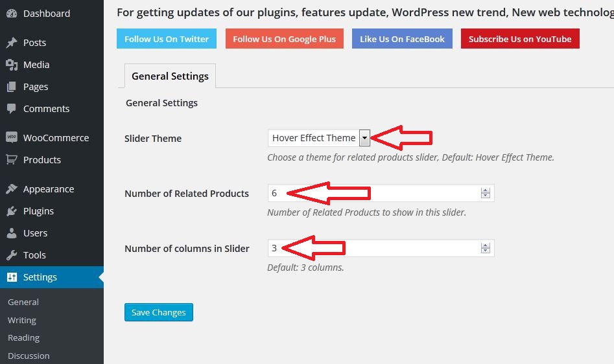Click Subscribe Us on YouTube button
Image resolution: width=614 pixels, height=364 pixels.
click(x=520, y=39)
